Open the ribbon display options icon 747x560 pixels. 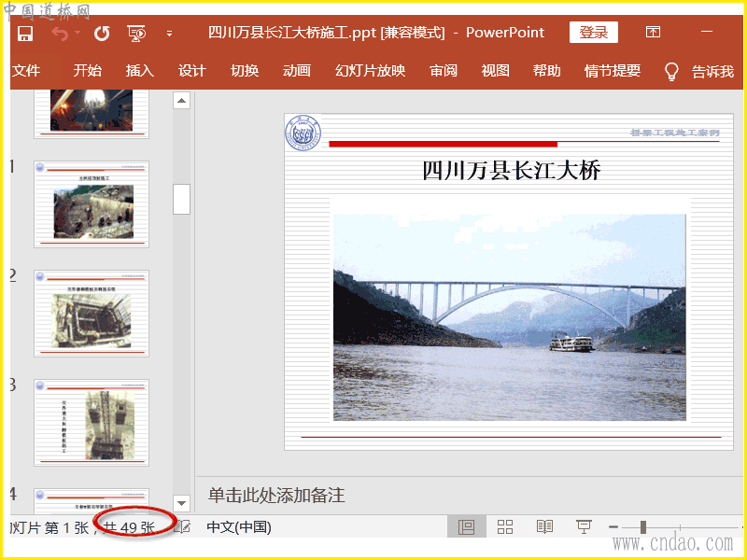point(653,32)
